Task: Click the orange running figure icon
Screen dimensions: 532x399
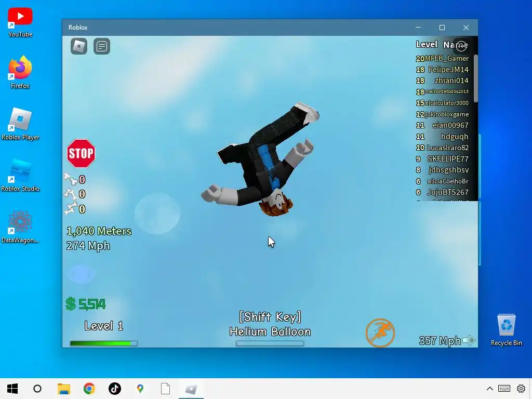Action: pos(380,332)
